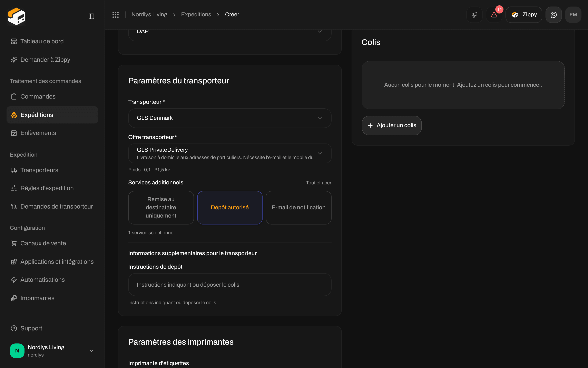This screenshot has width=588, height=368.
Task: Open the alerts warning icon with 12 badge
Action: (494, 15)
